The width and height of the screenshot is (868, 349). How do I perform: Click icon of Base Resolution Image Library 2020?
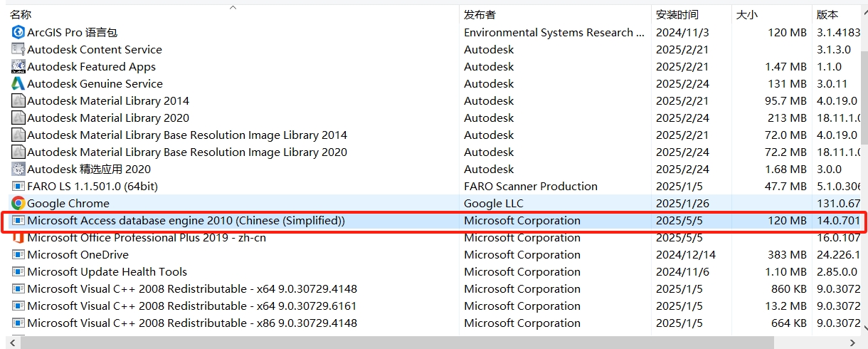tap(18, 152)
